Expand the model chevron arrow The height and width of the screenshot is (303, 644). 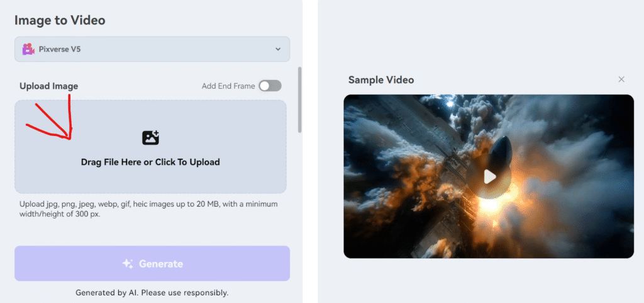click(x=278, y=49)
